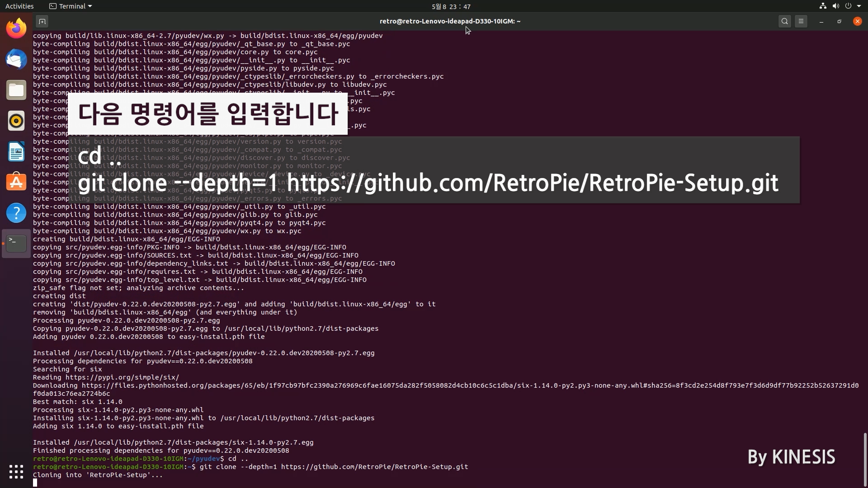Open Ubuntu Software store icon
This screenshot has width=868, height=488.
16,182
